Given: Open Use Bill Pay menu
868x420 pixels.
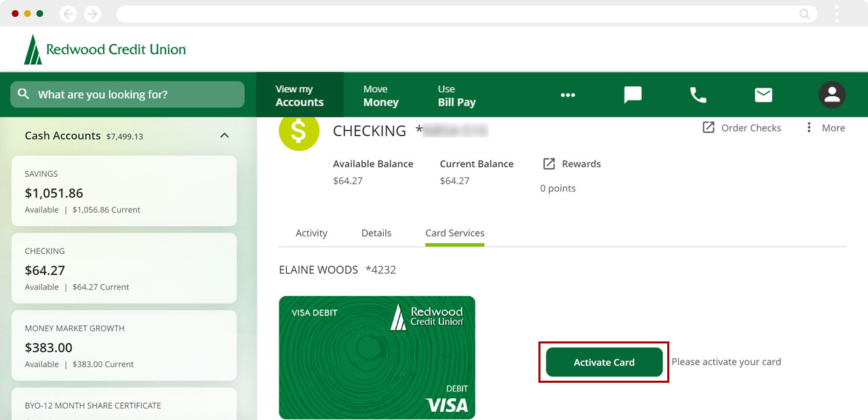Looking at the screenshot, I should (456, 96).
